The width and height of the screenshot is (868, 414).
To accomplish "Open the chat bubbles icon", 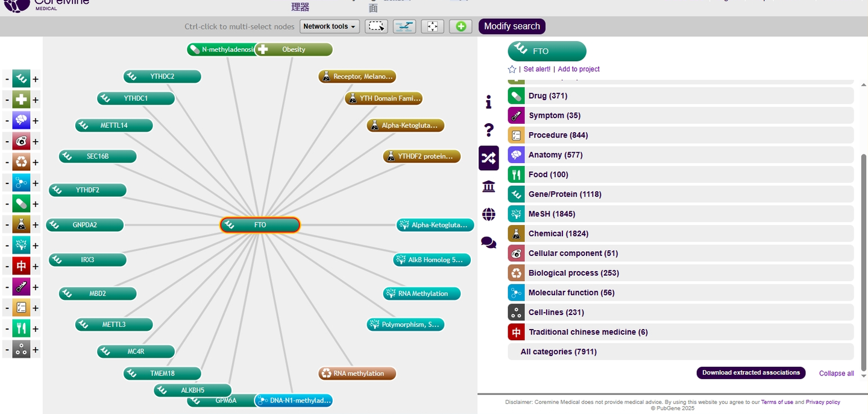I will (489, 243).
